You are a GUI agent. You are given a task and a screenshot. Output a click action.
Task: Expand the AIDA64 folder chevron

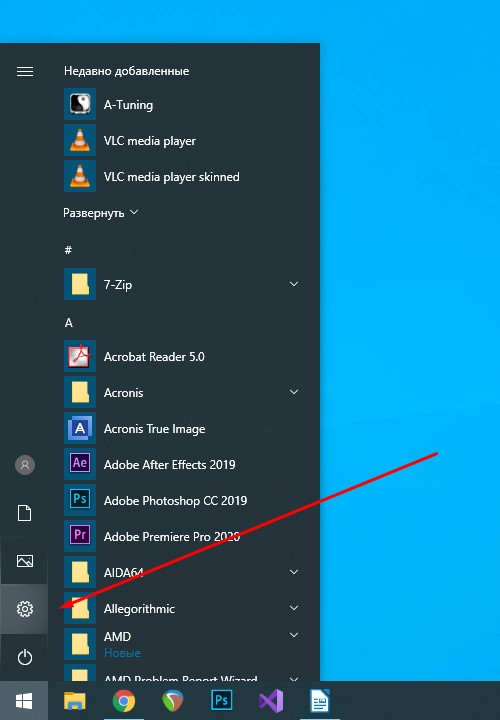(294, 572)
